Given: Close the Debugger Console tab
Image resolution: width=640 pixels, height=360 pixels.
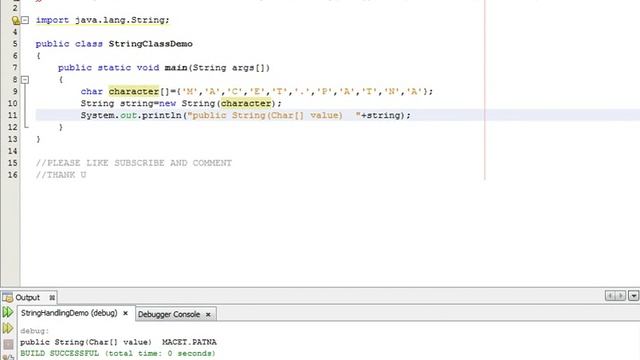Looking at the screenshot, I should [208, 315].
